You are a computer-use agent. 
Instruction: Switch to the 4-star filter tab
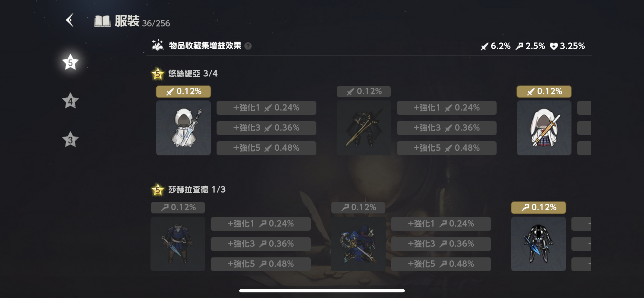[x=70, y=101]
